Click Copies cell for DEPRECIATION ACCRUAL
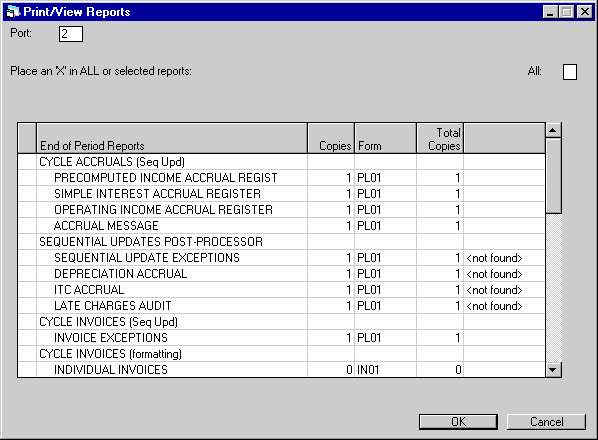The width and height of the screenshot is (598, 440). [x=331, y=274]
